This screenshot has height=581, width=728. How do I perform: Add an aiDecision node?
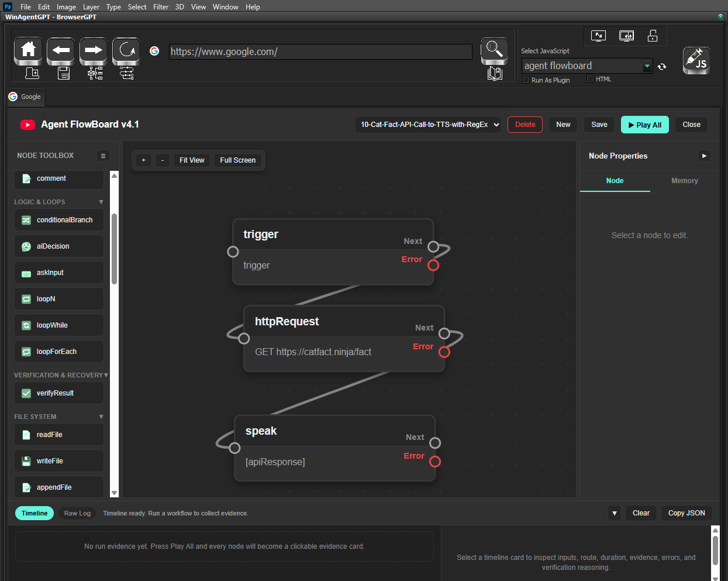59,246
